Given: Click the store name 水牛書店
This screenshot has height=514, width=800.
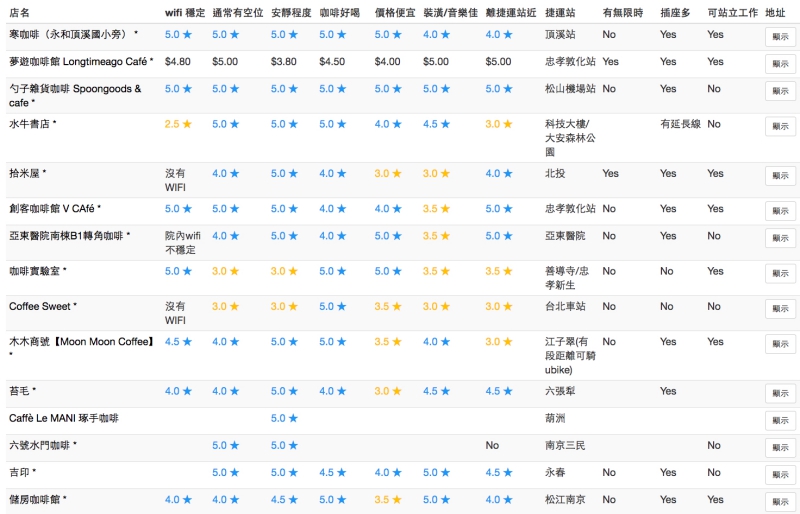Looking at the screenshot, I should [30, 124].
